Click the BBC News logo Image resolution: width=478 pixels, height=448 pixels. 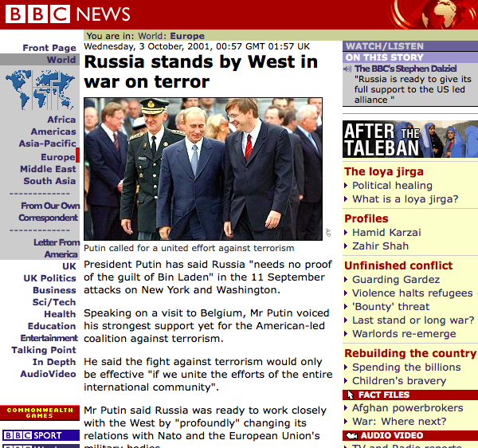(x=68, y=14)
